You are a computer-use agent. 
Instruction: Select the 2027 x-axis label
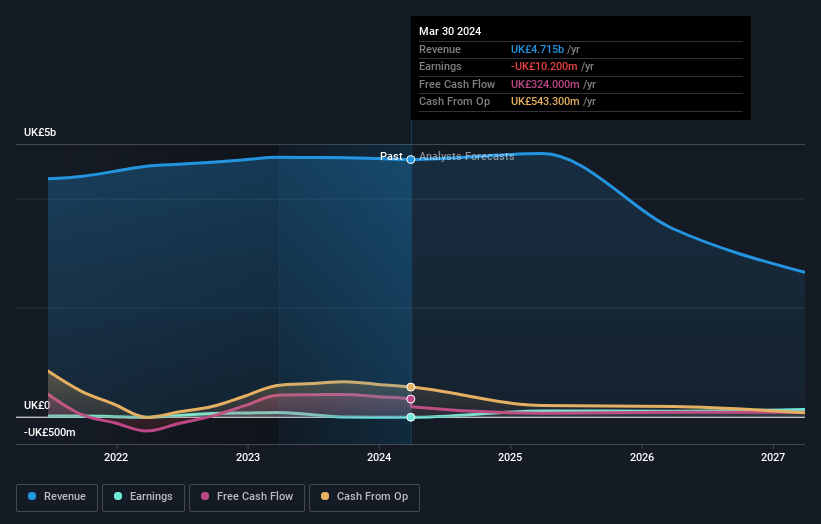point(773,457)
